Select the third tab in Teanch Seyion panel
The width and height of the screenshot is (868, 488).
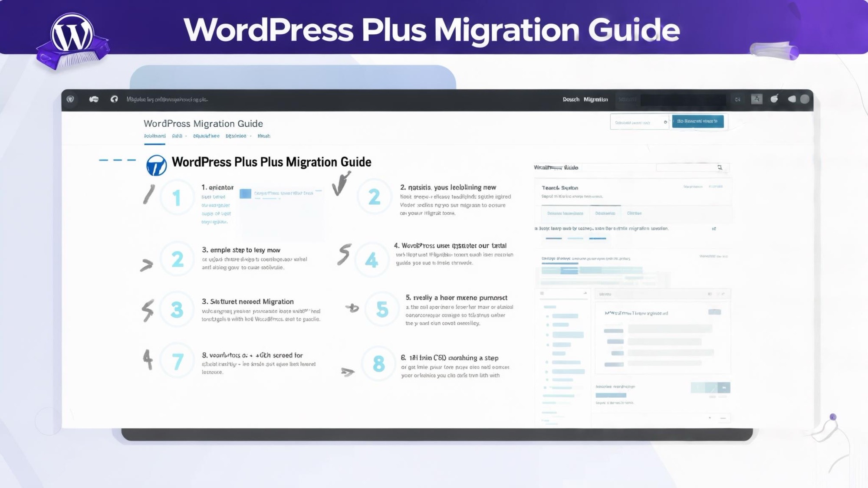634,213
